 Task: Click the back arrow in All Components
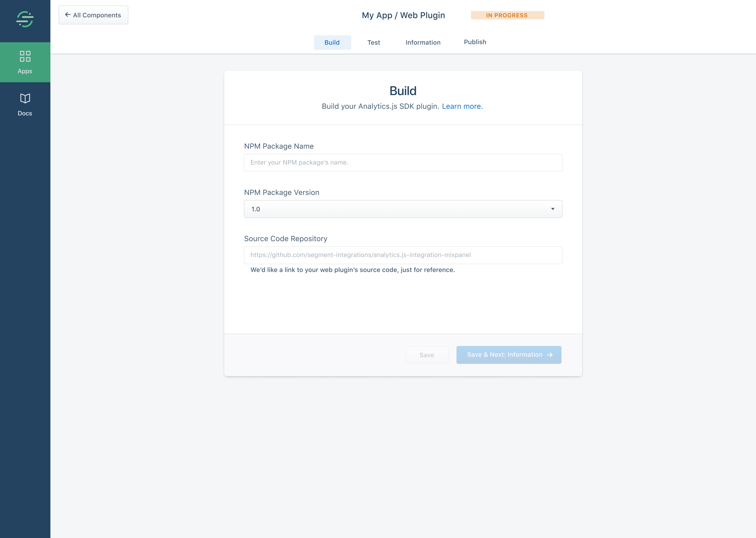point(67,14)
